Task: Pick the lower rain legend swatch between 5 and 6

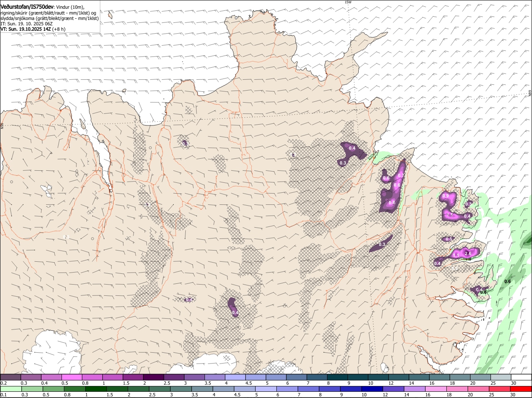Action: pos(266,389)
